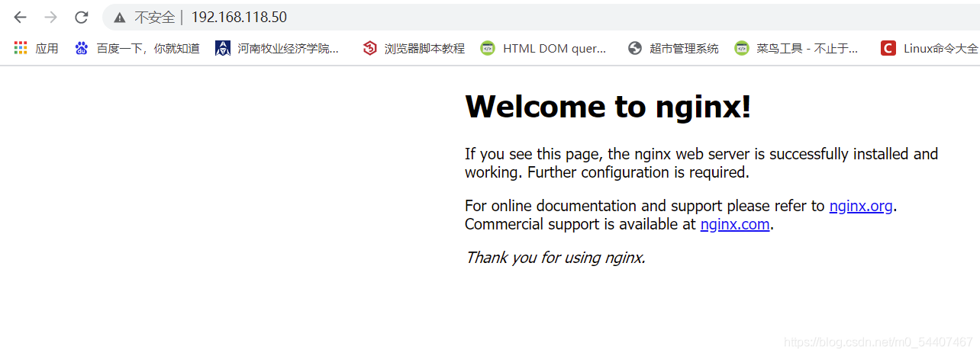Follow the nginx.org documentation link
The image size is (980, 356).
pos(861,206)
